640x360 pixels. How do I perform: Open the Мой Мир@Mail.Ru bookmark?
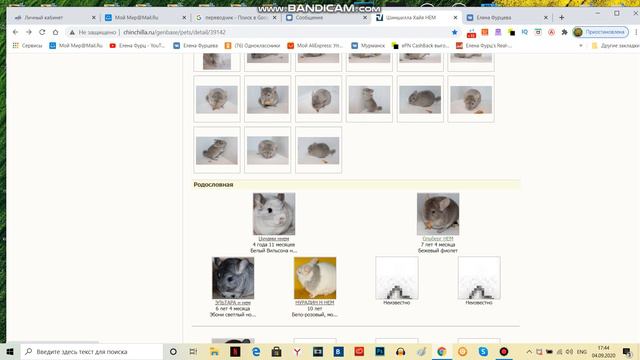(76, 46)
